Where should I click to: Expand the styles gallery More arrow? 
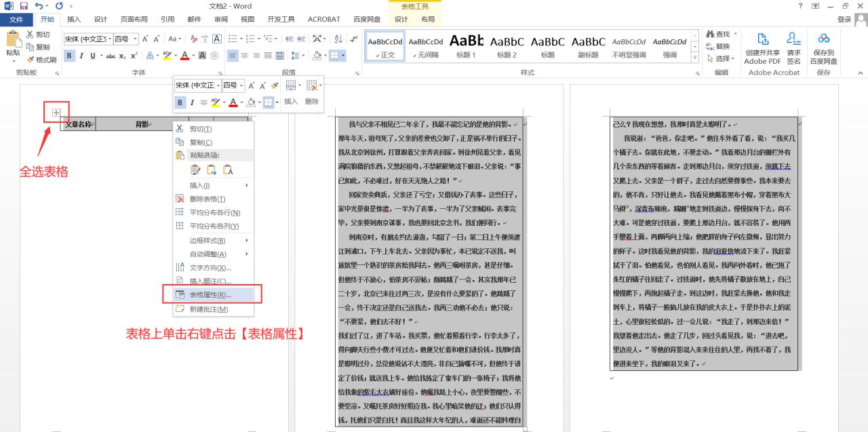tap(695, 56)
